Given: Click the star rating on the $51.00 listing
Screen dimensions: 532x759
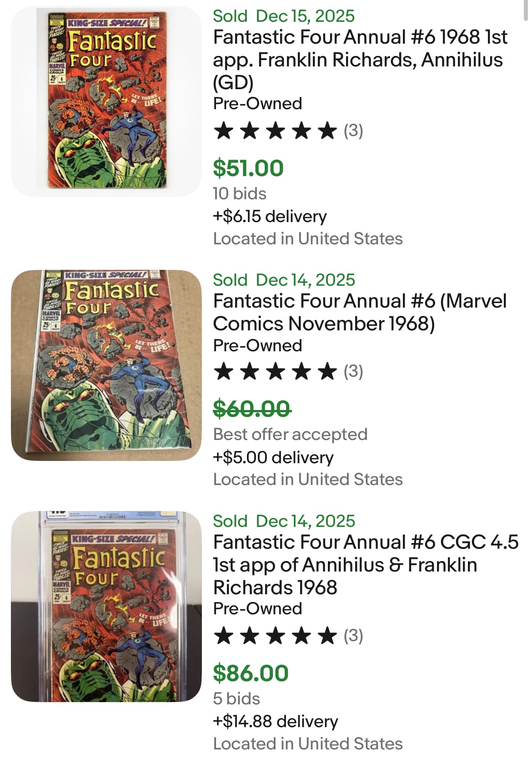Looking at the screenshot, I should (275, 131).
